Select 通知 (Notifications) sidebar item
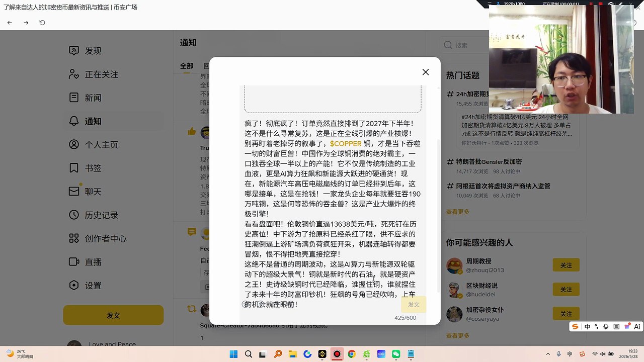Image resolution: width=644 pixels, height=362 pixels. coord(113,121)
